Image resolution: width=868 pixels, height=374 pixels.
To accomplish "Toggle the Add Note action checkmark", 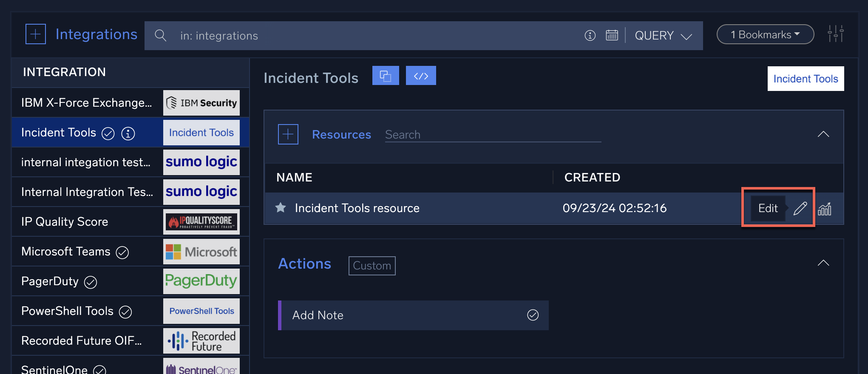I will click(x=533, y=315).
